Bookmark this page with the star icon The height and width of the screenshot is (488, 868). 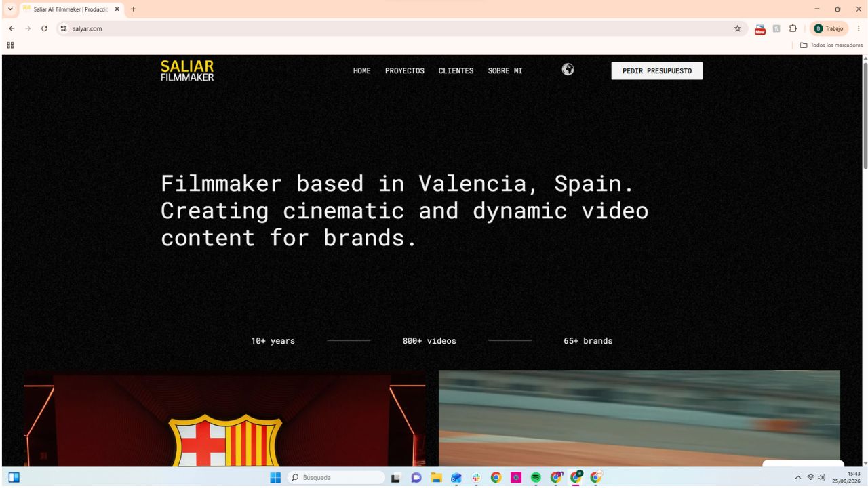(x=738, y=28)
